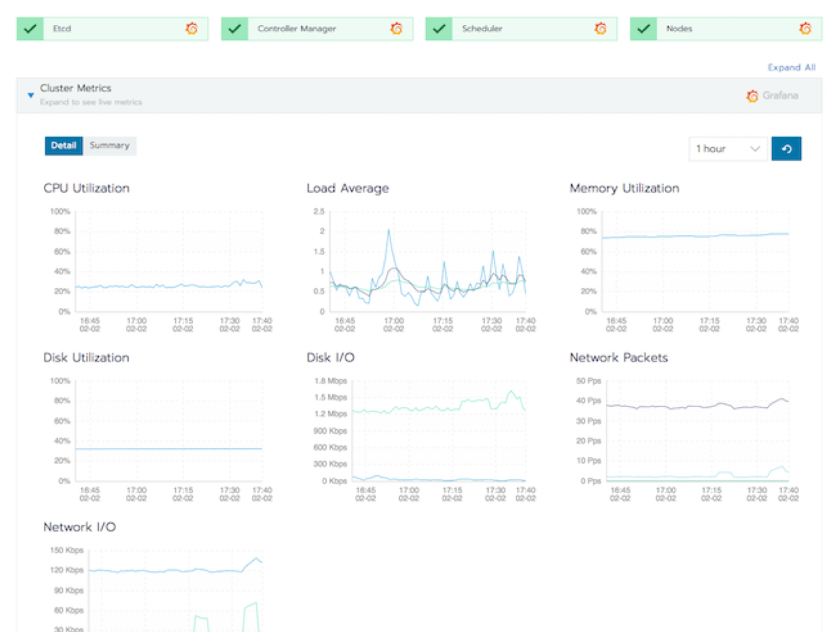Click the Nodes green checkmark status

(644, 28)
